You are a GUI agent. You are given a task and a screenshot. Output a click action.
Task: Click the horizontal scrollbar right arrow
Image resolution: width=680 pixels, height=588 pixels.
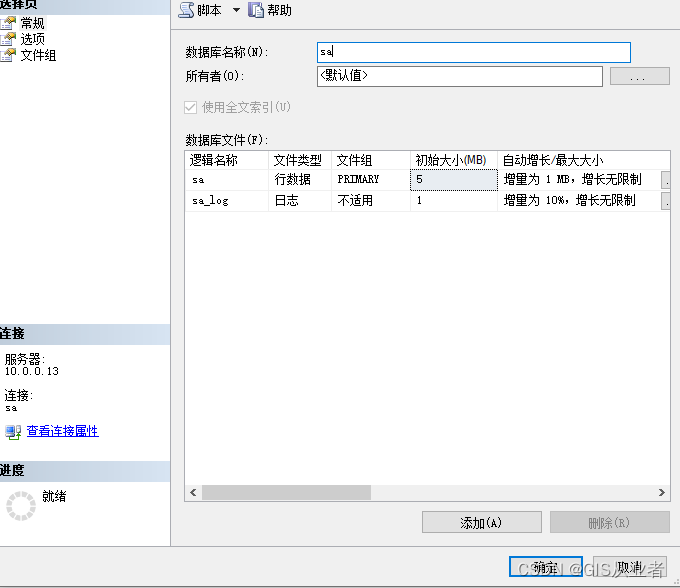pyautogui.click(x=662, y=493)
